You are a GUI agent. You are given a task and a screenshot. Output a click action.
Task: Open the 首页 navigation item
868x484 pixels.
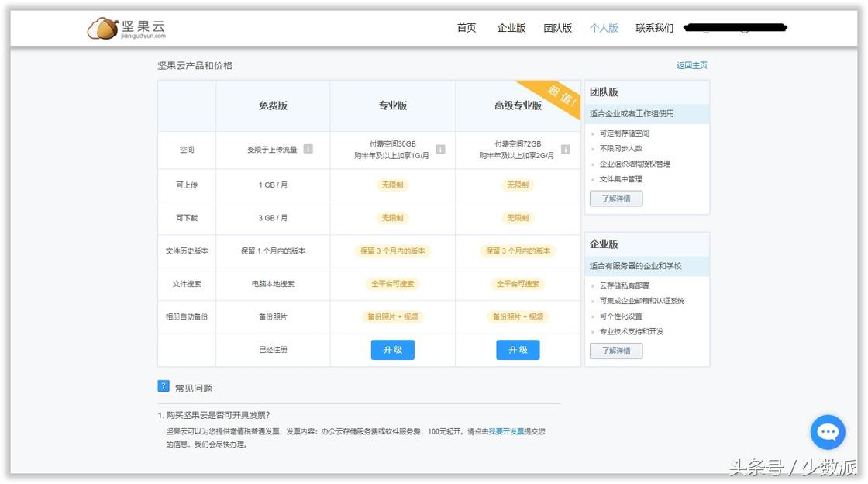click(x=467, y=28)
